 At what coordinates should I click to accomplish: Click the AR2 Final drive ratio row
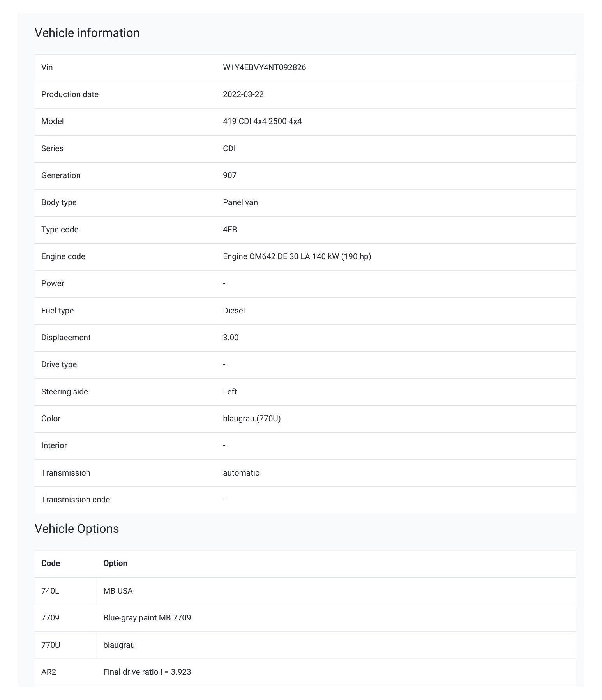tap(305, 672)
